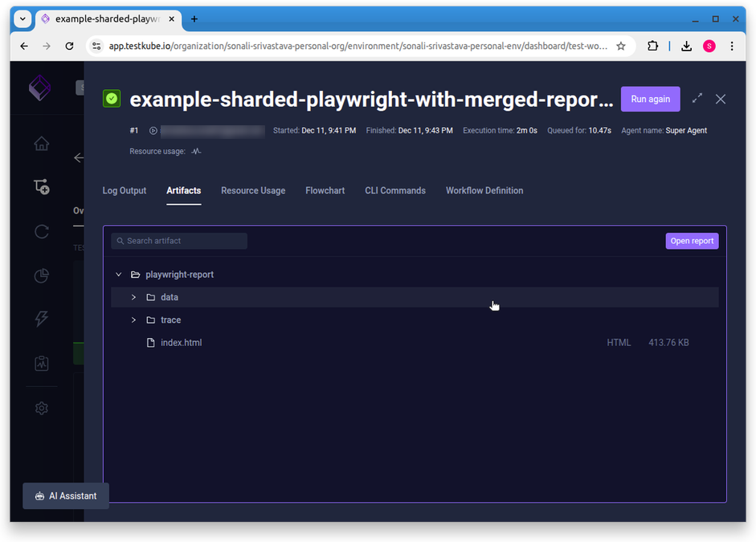Switch to the Log Output tab
Image resolution: width=756 pixels, height=542 pixels.
point(125,191)
